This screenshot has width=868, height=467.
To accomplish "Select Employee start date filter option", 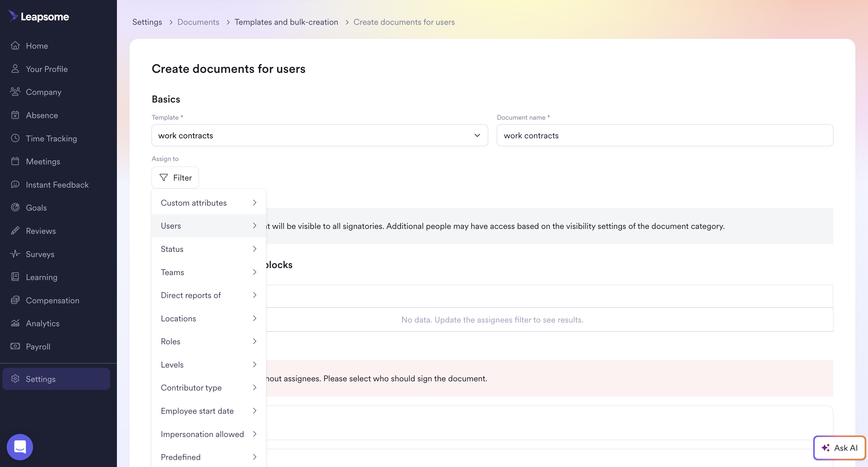I will (x=209, y=411).
